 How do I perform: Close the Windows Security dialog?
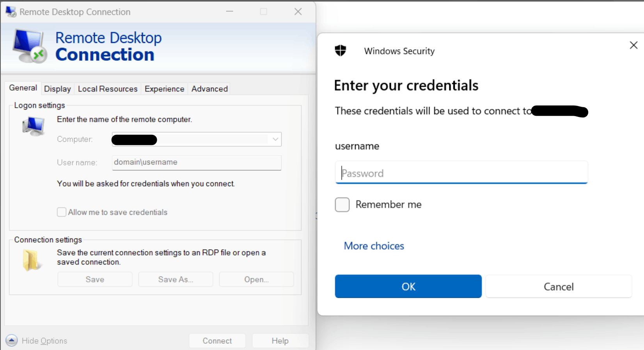[633, 45]
